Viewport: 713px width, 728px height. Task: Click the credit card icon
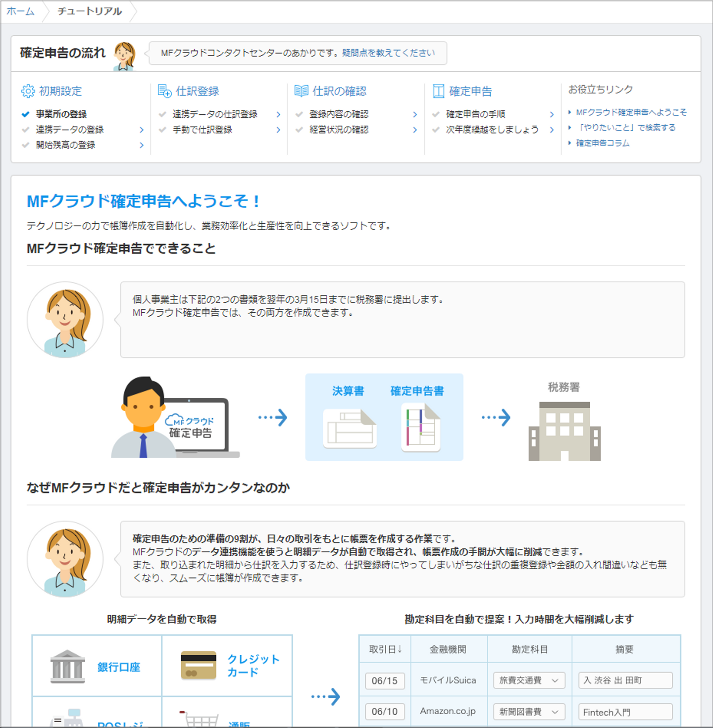[199, 666]
